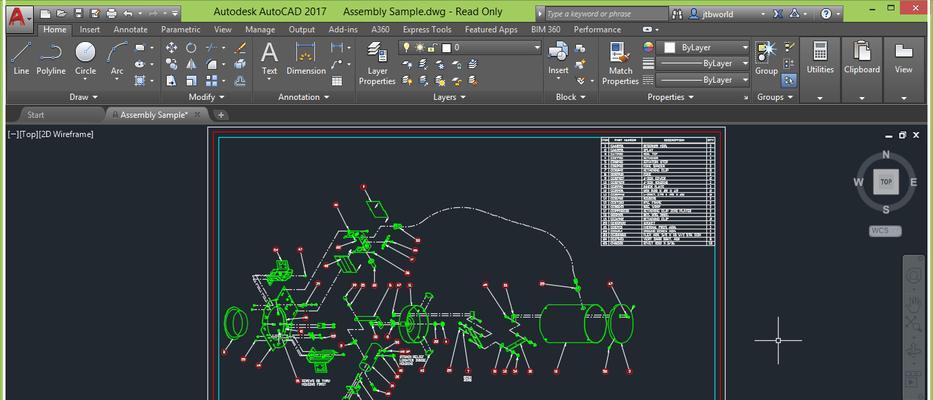Click the [Top] view control label
Image resolution: width=933 pixels, height=400 pixels.
tap(28, 134)
